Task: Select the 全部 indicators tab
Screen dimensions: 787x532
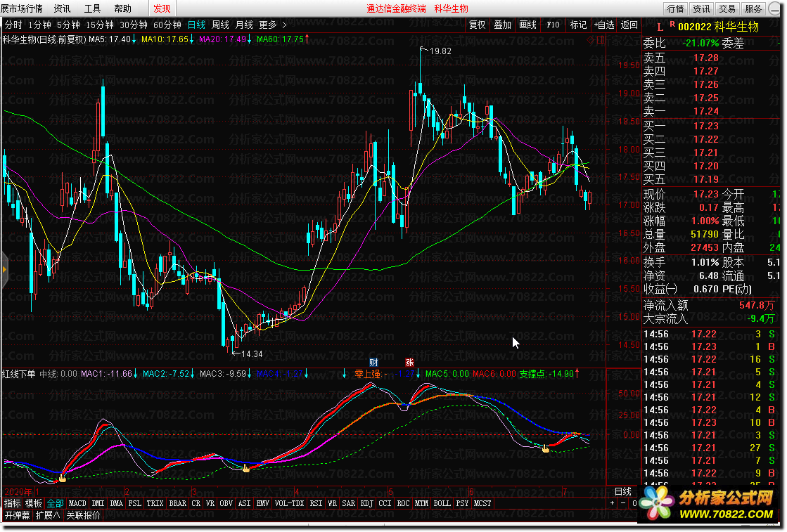Action: tap(56, 503)
